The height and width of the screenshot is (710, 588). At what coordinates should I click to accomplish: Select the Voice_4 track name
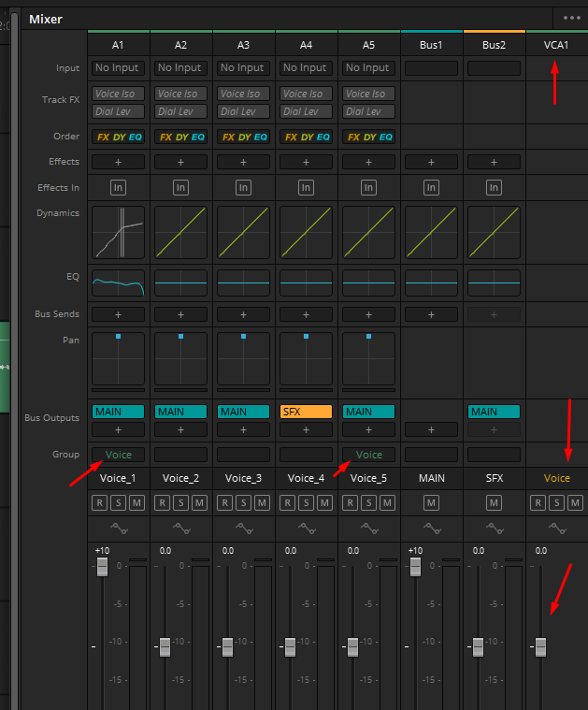(x=306, y=478)
